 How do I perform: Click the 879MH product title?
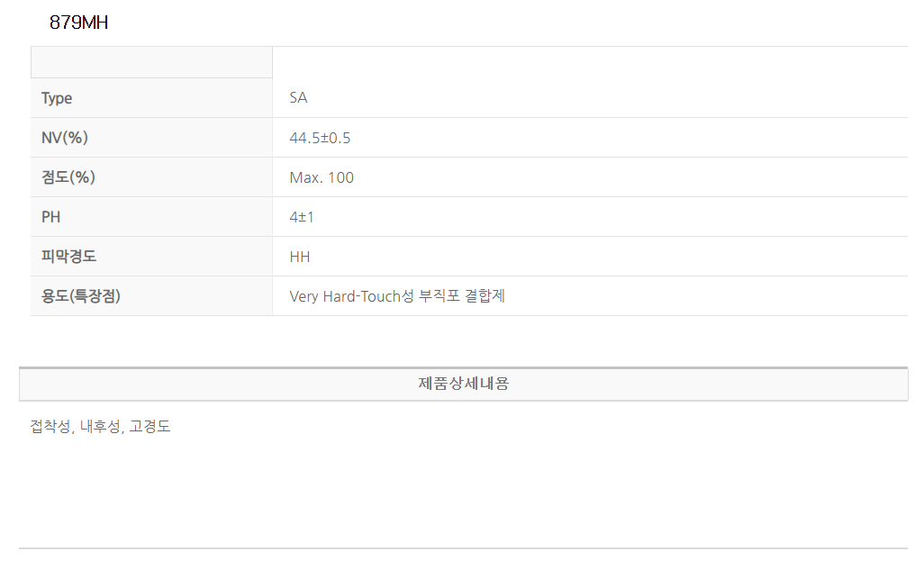tap(79, 23)
